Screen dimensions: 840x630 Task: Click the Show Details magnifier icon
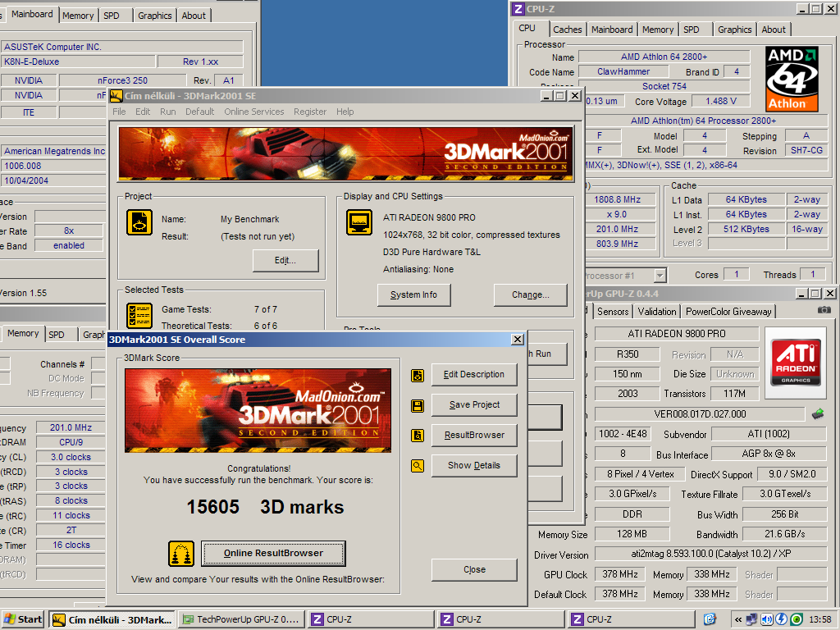click(x=418, y=466)
